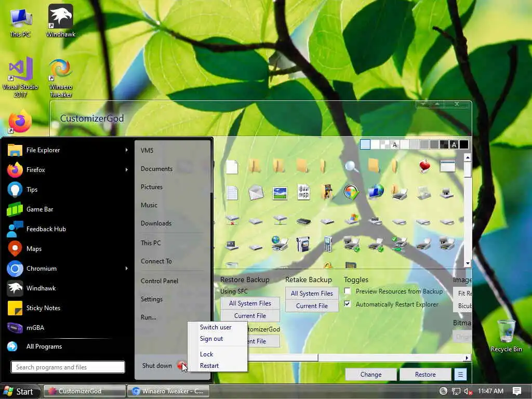Select the light blue background swatch

pyautogui.click(x=365, y=144)
